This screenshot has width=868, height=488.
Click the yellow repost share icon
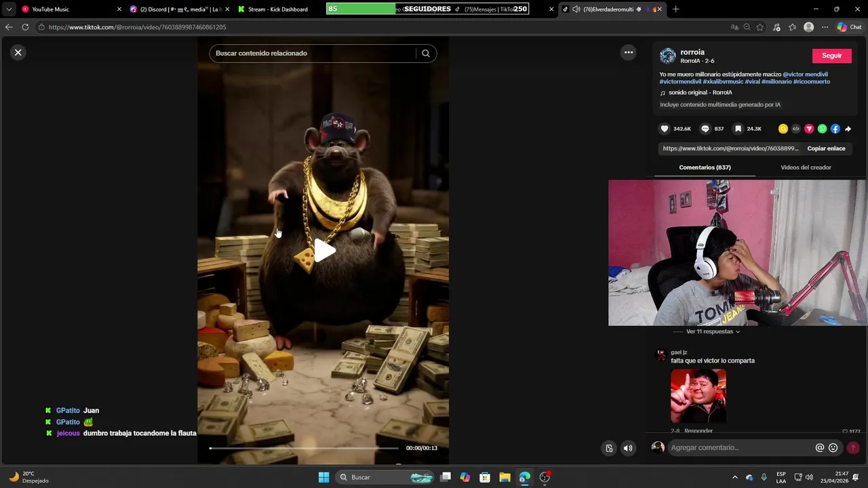tap(783, 129)
